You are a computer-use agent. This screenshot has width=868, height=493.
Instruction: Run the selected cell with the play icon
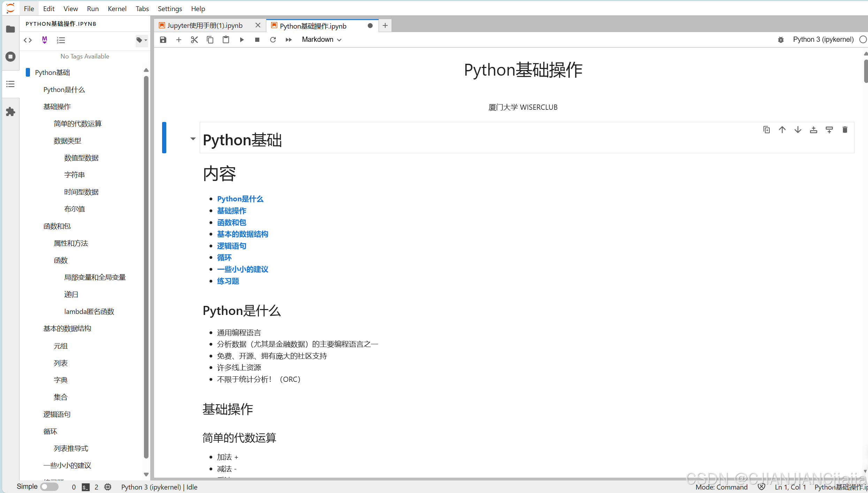(x=242, y=40)
